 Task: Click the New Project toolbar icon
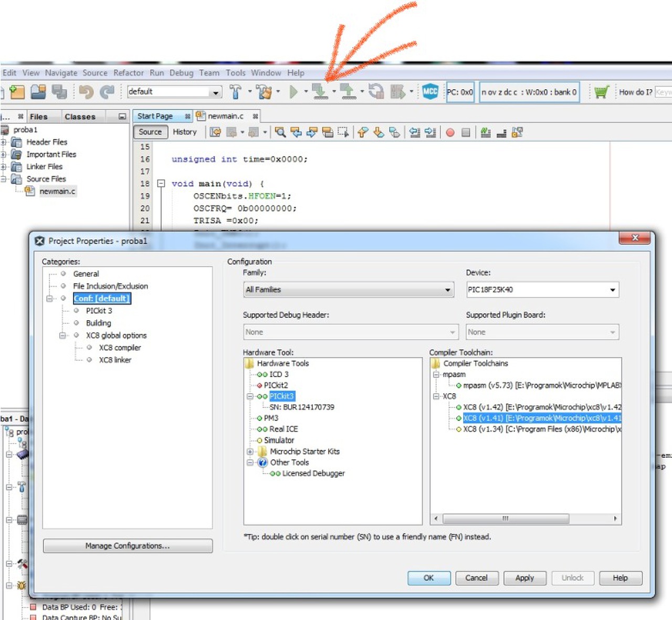pos(17,92)
